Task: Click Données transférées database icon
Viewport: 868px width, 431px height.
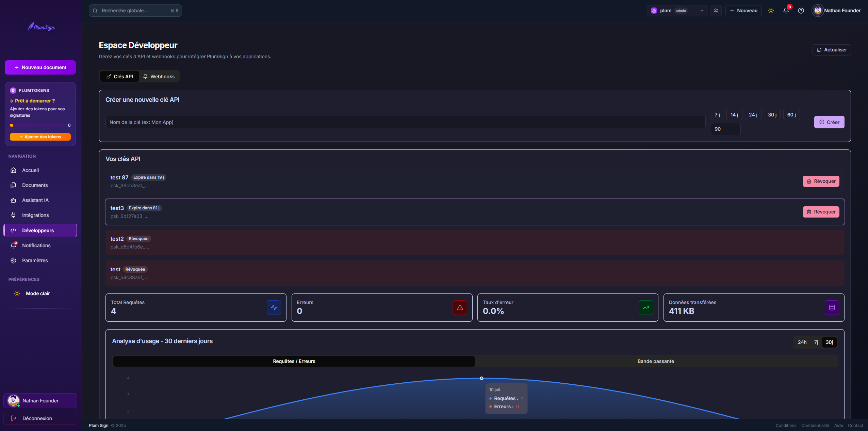Action: [832, 307]
